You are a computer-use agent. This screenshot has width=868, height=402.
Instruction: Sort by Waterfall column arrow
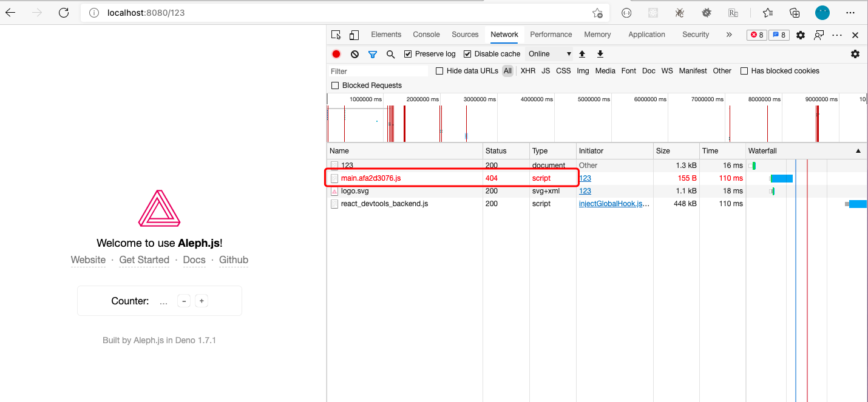tap(858, 151)
